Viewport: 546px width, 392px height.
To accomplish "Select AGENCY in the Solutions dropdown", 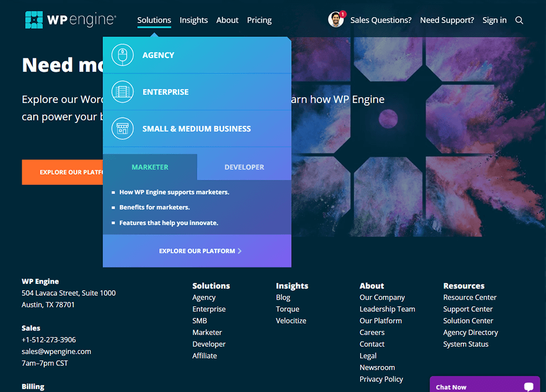I will click(197, 55).
